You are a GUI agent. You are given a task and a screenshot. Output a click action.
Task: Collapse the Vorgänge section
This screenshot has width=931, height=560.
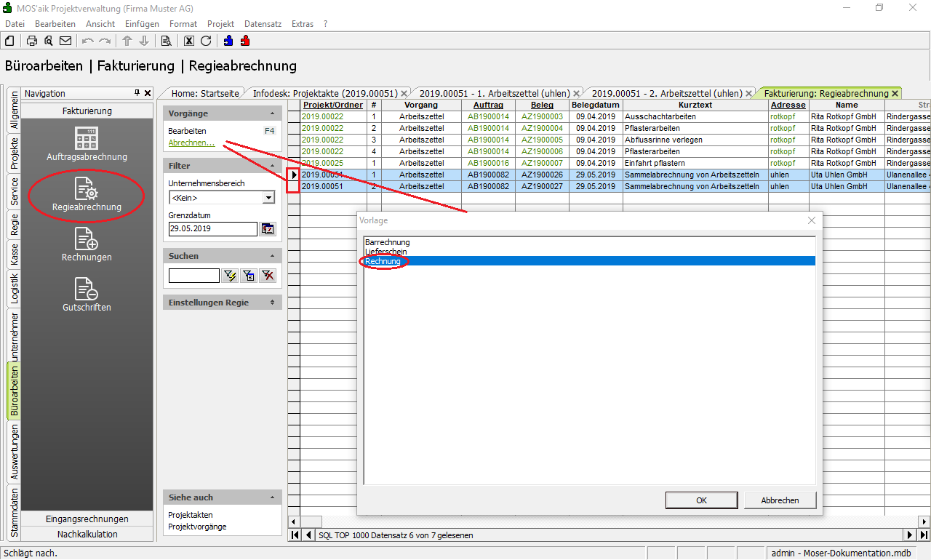[x=272, y=114]
